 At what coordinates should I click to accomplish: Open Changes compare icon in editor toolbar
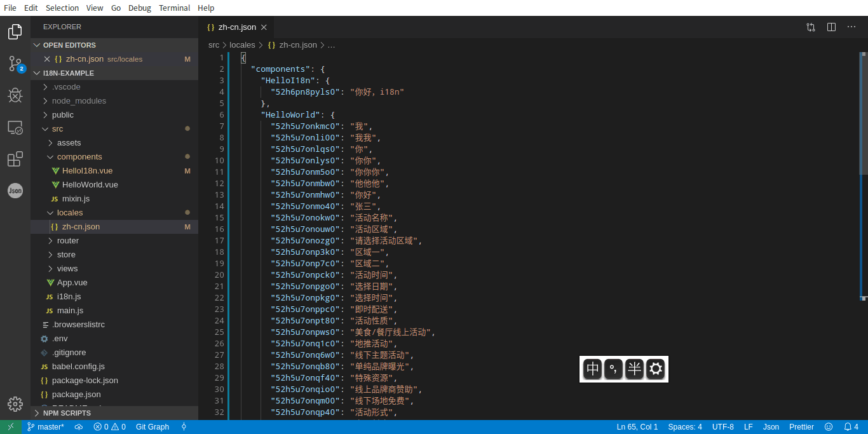(811, 27)
